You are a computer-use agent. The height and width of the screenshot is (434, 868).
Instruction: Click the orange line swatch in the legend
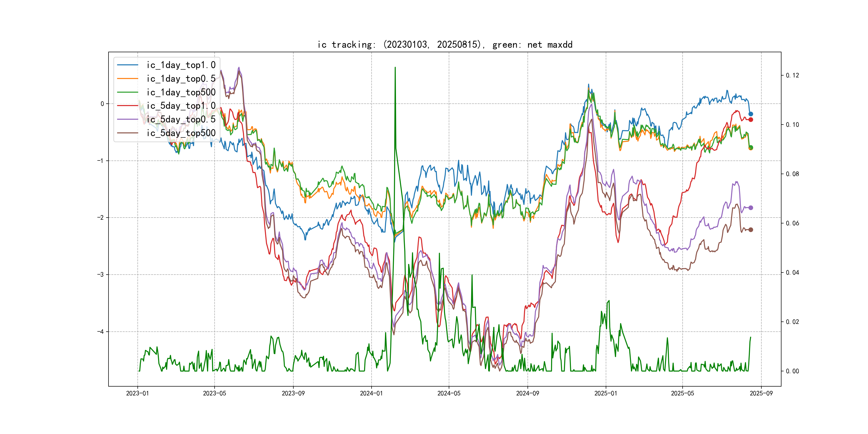click(127, 78)
